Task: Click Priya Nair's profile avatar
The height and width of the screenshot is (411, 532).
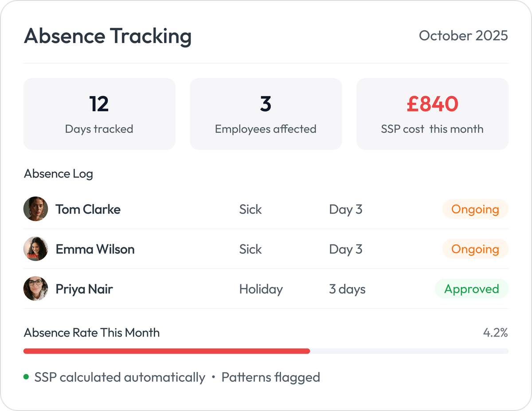Action: (35, 288)
